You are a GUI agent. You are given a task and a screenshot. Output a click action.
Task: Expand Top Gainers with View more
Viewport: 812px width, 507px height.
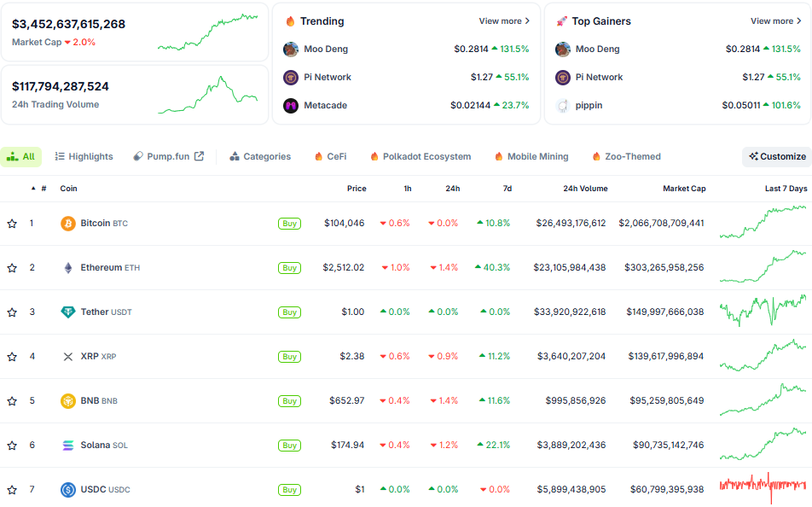click(775, 21)
